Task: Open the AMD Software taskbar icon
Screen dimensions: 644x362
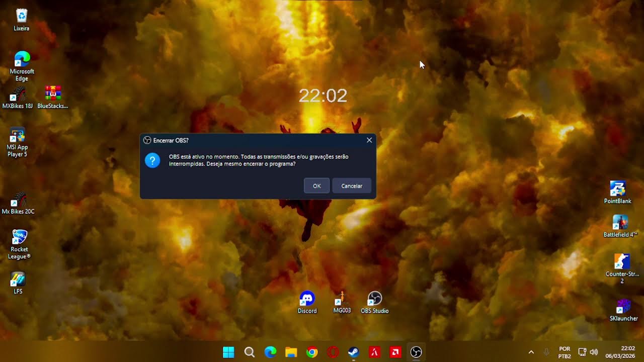Action: click(x=395, y=352)
